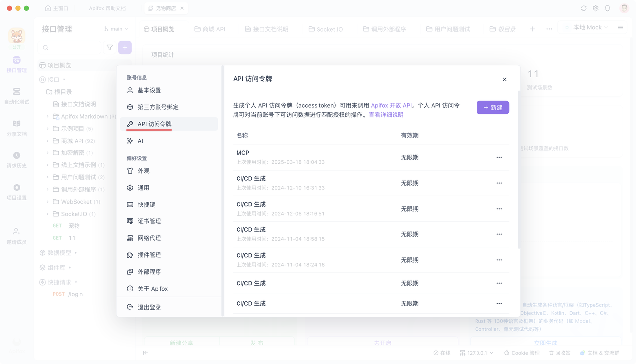636x364 pixels.
Task: Open the main branch dropdown
Action: pyautogui.click(x=116, y=29)
